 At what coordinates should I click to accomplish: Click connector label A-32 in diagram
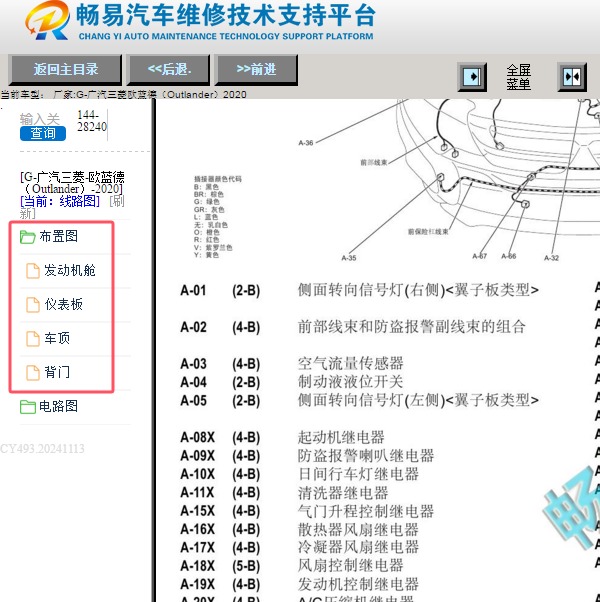[551, 258]
